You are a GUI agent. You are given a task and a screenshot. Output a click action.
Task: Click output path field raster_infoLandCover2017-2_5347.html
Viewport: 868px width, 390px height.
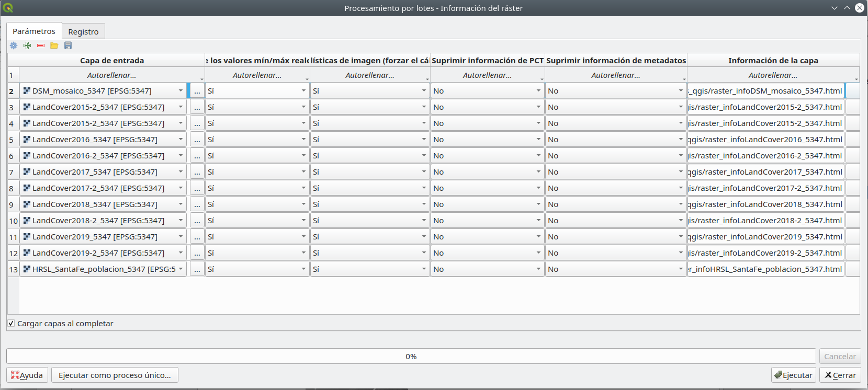766,188
